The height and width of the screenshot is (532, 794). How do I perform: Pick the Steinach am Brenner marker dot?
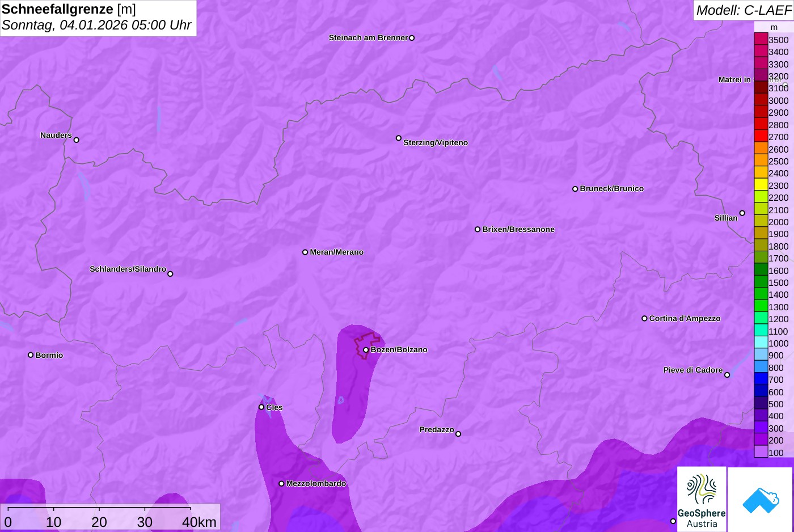pos(412,38)
